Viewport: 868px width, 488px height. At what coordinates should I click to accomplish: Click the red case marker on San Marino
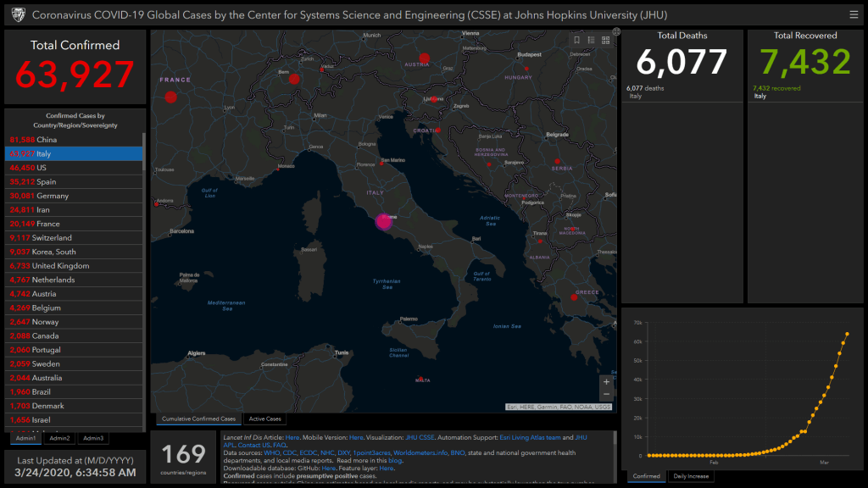(381, 164)
